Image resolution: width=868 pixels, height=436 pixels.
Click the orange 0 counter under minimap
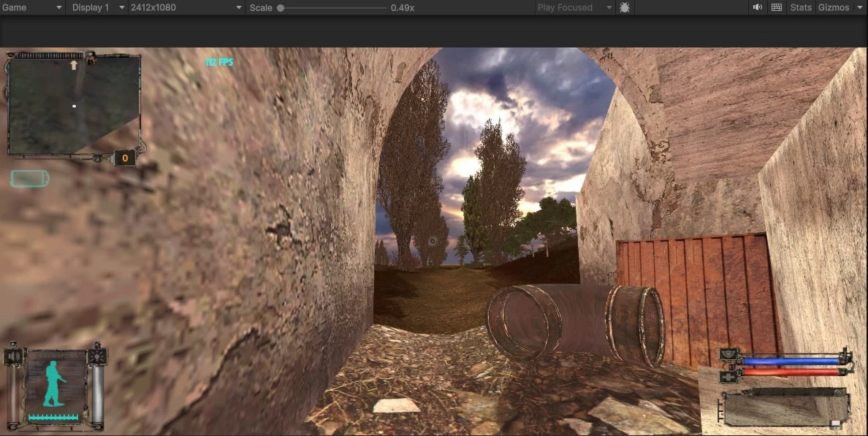125,158
